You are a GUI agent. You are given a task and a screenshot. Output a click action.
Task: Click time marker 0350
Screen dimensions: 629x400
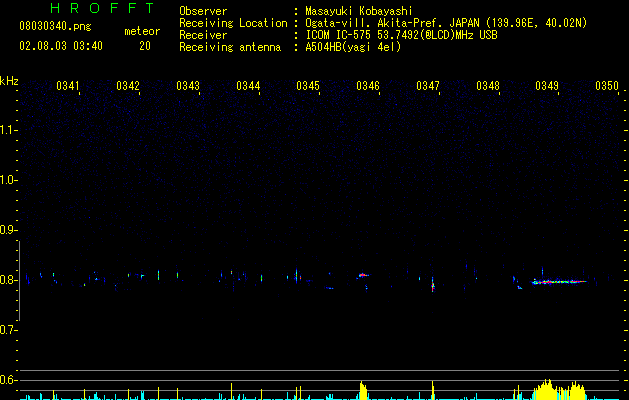(607, 86)
